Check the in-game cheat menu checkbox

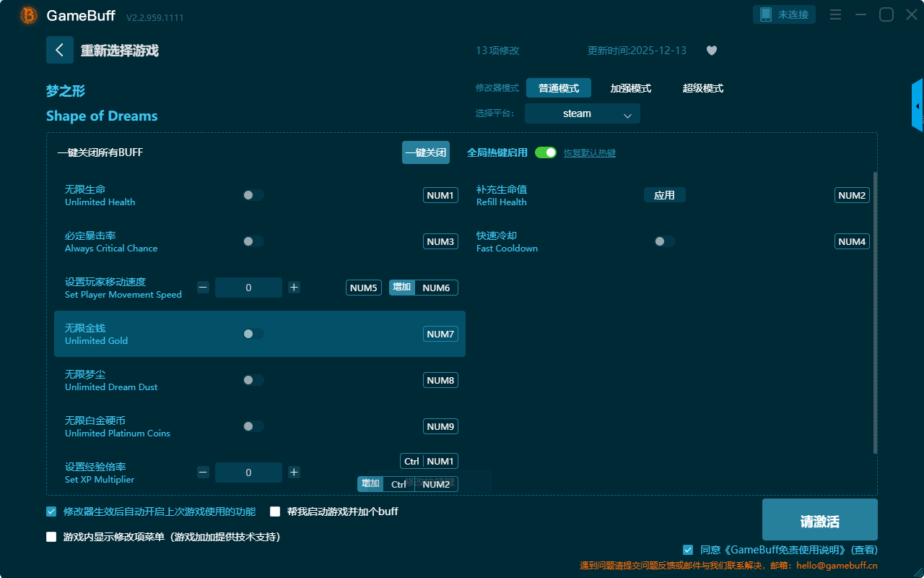(51, 537)
